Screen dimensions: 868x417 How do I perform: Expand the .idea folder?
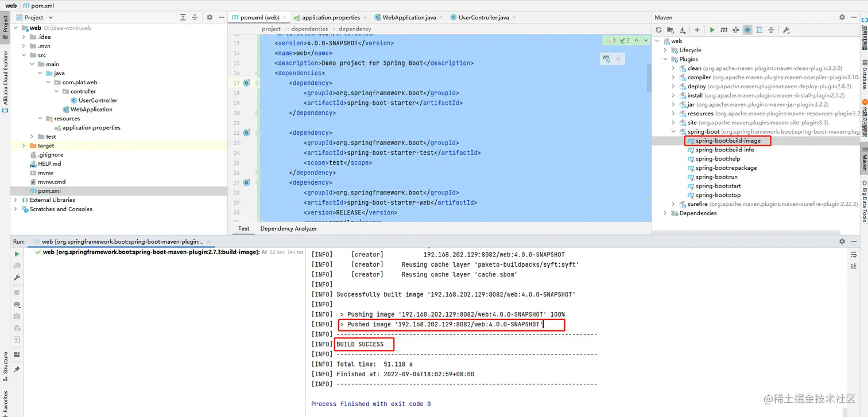coord(24,37)
